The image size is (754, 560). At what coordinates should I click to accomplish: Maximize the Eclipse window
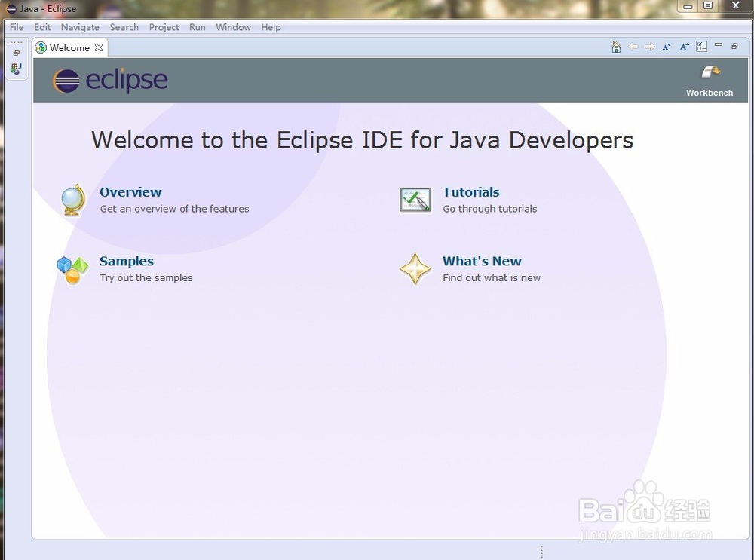[x=708, y=6]
